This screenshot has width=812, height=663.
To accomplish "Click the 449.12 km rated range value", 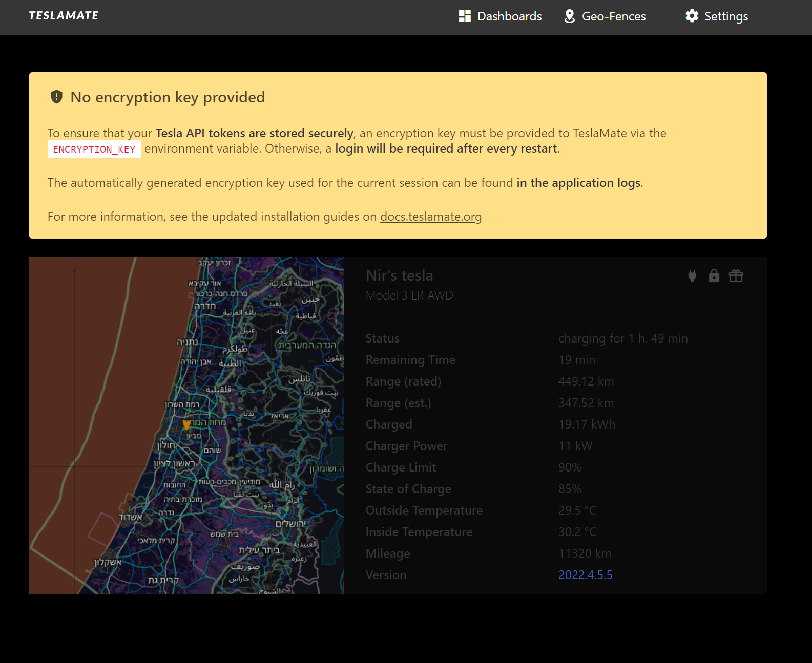I will coord(586,381).
